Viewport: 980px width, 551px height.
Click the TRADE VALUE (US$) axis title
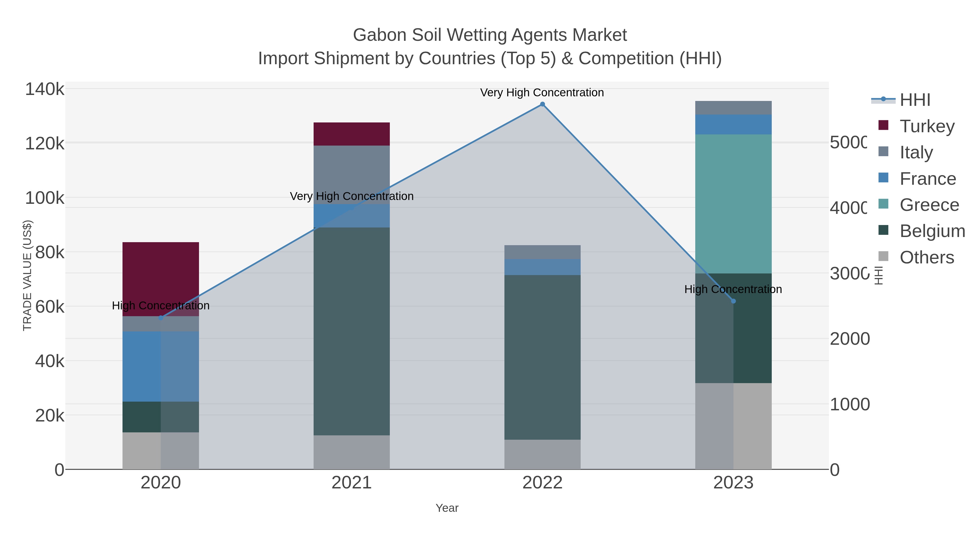pyautogui.click(x=27, y=275)
